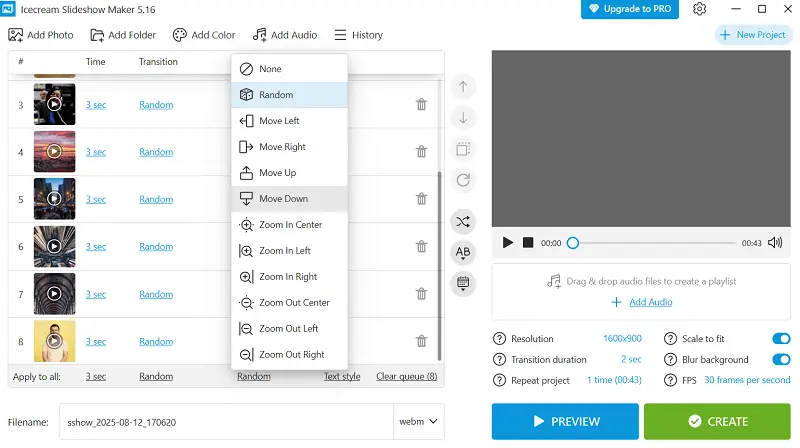Click the move slide up arrow
Screen dimensions: 800x448
(463, 87)
